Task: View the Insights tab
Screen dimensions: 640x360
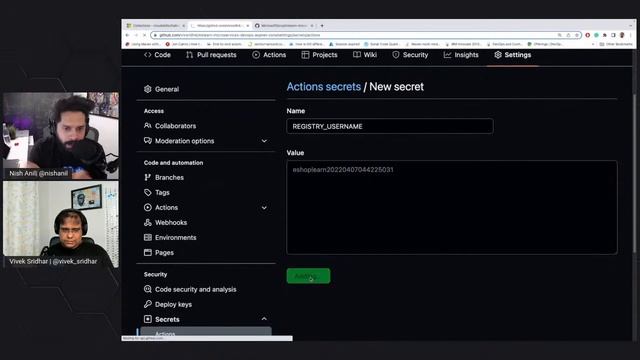Action: [x=461, y=55]
